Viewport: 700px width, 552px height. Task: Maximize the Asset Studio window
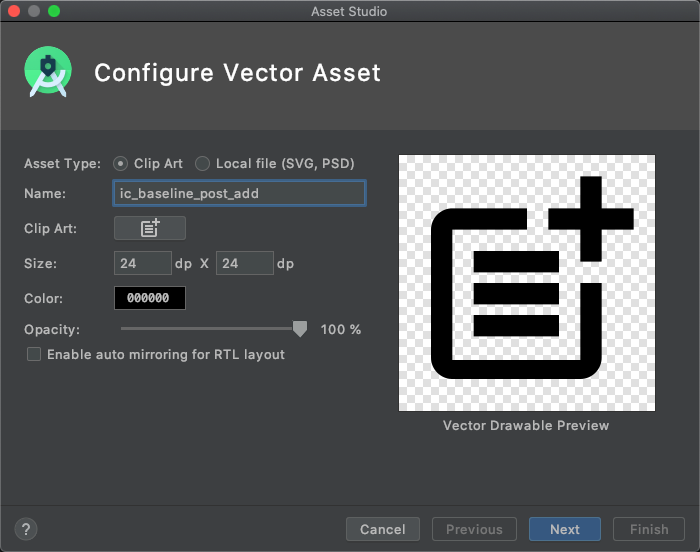pos(54,11)
